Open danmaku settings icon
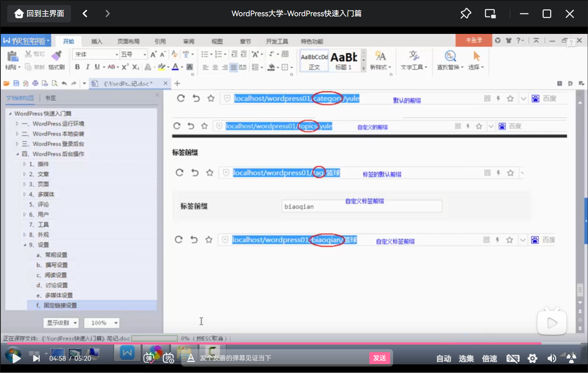The image size is (588, 373). click(x=168, y=358)
